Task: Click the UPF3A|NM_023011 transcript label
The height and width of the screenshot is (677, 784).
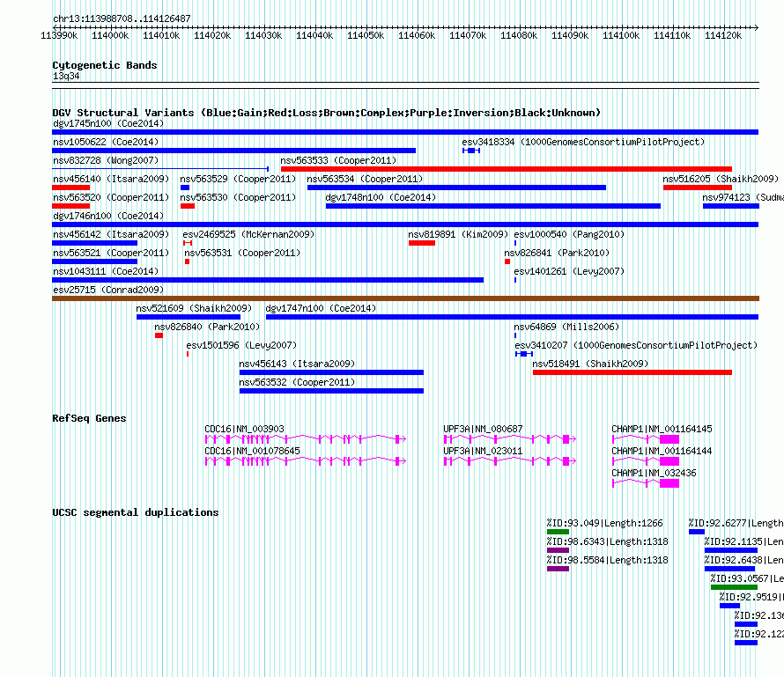Action: [x=483, y=451]
